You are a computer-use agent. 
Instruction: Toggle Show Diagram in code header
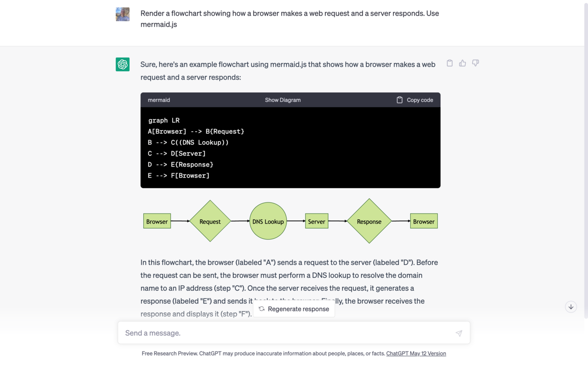point(283,100)
